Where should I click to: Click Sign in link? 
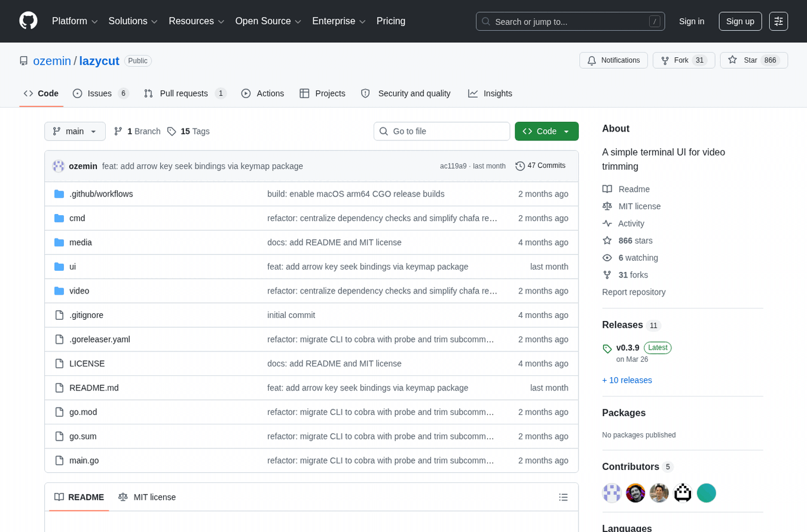coord(692,22)
